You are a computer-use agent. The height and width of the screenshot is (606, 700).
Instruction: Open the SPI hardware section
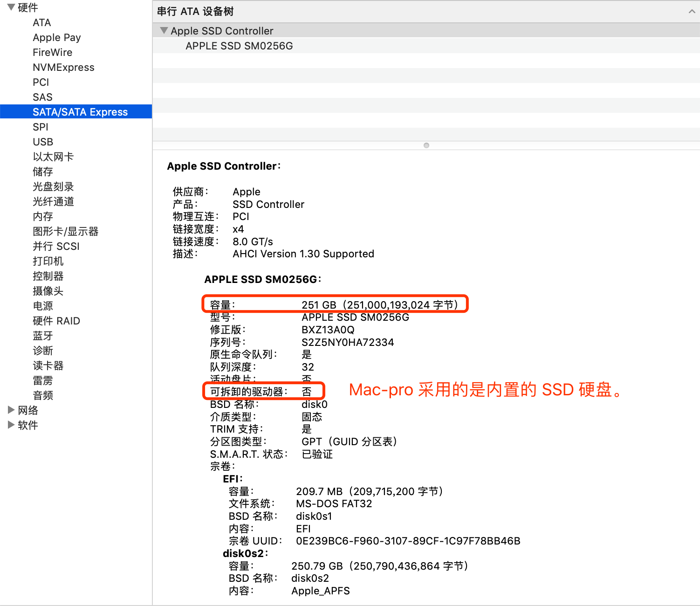(41, 127)
